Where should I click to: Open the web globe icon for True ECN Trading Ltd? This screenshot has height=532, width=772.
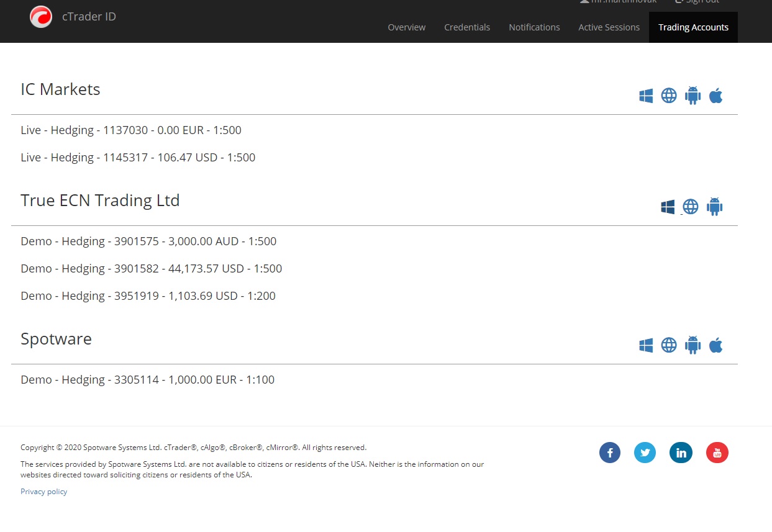[691, 207]
